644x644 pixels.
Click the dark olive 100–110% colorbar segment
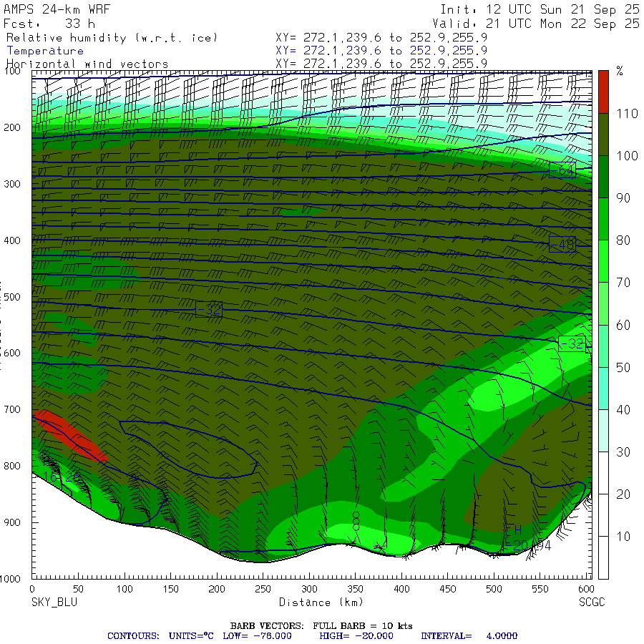603,135
